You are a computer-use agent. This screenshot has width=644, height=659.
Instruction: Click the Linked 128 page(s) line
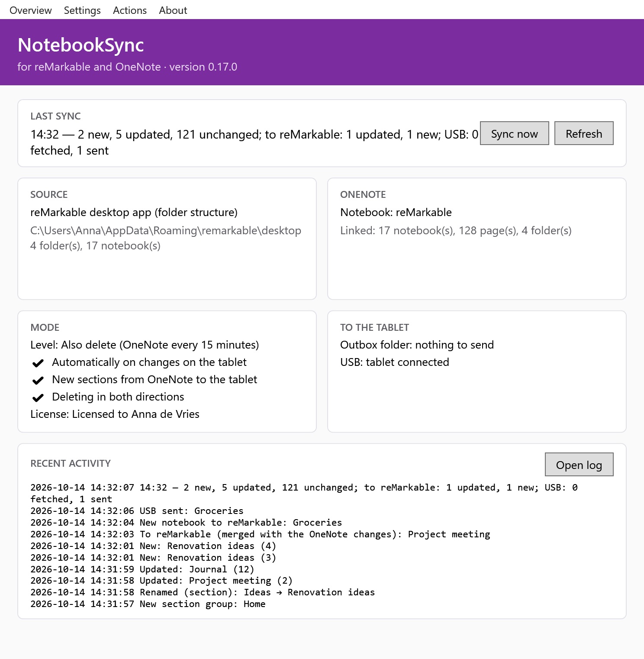coord(456,230)
